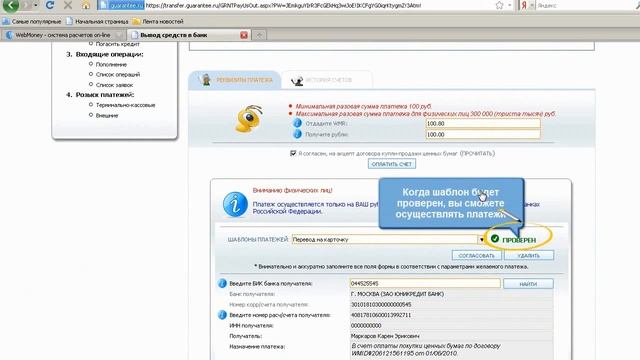Open "Список заявок" in the sidebar

pos(114,85)
